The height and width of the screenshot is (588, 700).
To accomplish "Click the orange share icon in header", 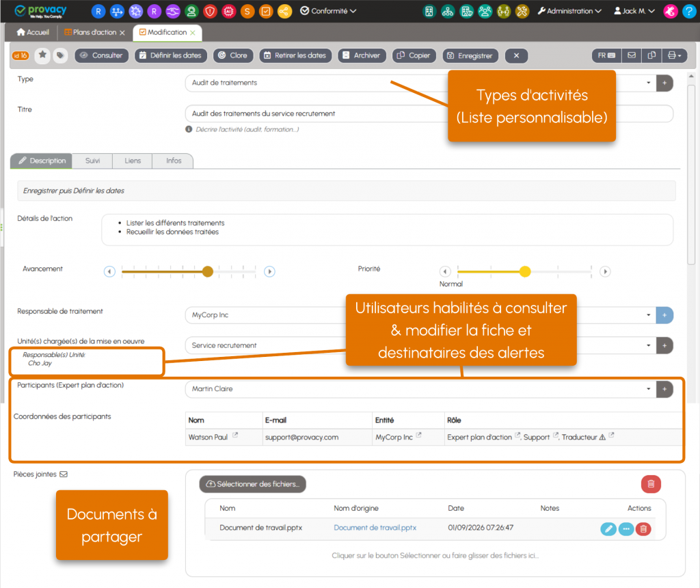I will pos(284,11).
